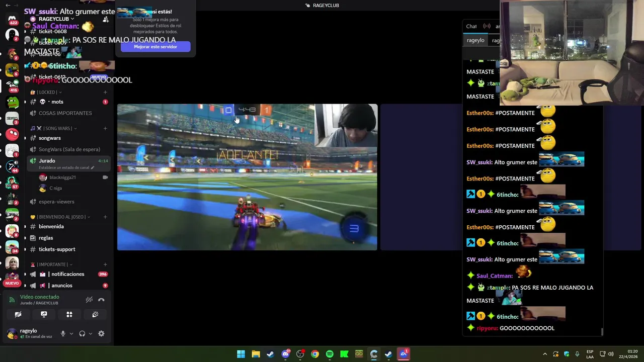Click Rocket League stream video tile
The image size is (644, 362).
click(247, 177)
